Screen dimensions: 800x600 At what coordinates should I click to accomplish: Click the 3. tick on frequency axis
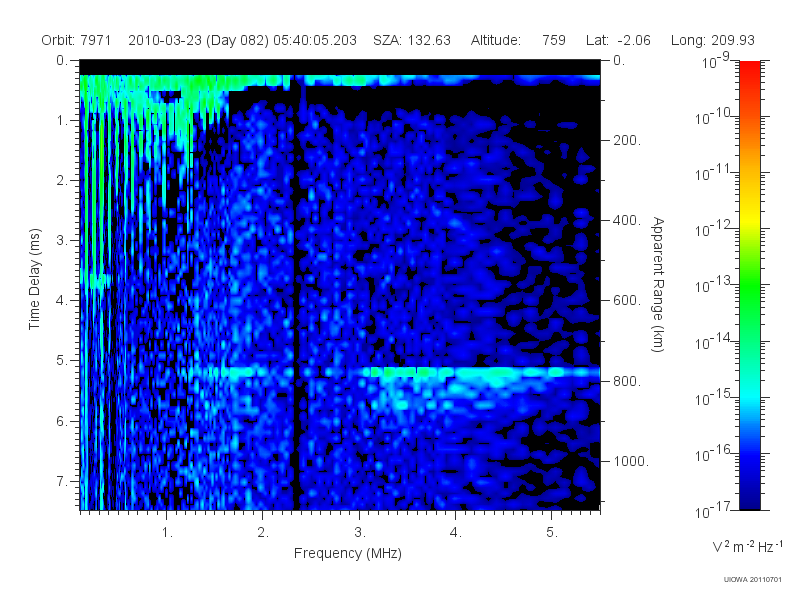(x=360, y=533)
